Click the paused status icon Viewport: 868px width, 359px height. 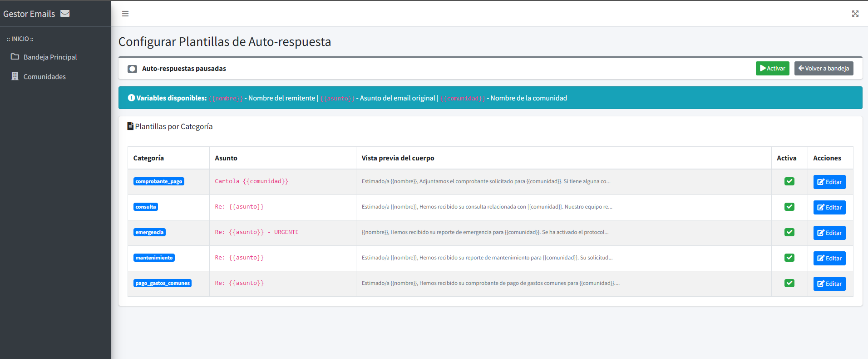click(132, 69)
